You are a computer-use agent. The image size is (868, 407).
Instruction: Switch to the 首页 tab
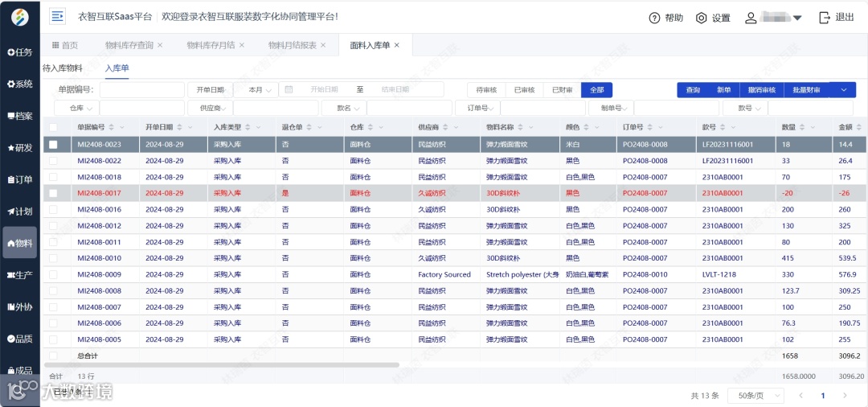(x=65, y=45)
